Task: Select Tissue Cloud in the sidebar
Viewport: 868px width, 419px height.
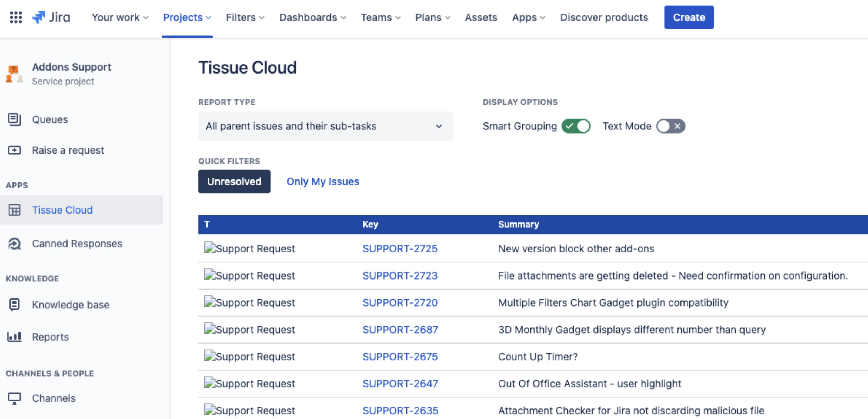Action: [62, 210]
